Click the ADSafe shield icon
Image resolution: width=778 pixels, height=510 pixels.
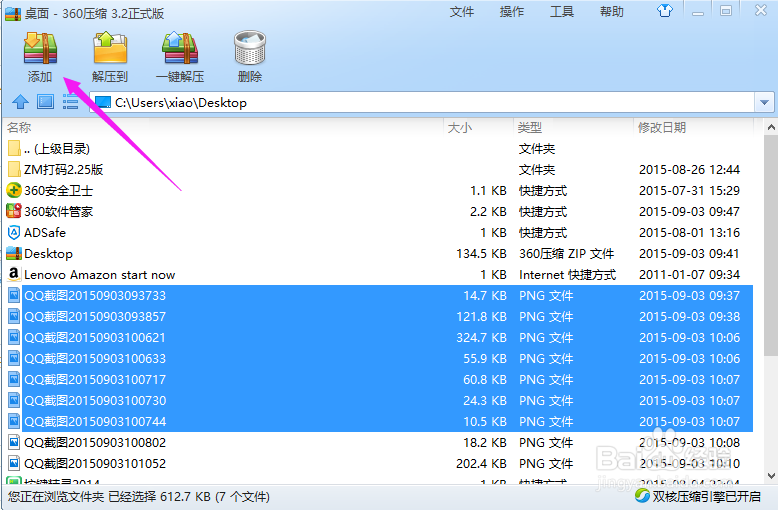click(x=14, y=232)
